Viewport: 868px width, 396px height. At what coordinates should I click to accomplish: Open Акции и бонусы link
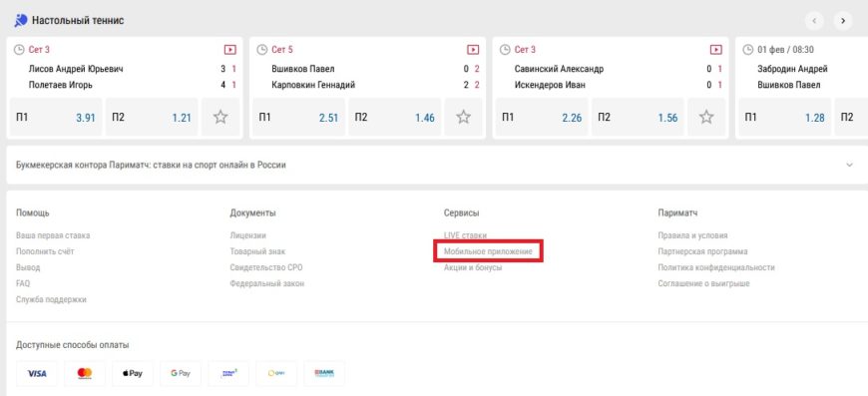(473, 267)
